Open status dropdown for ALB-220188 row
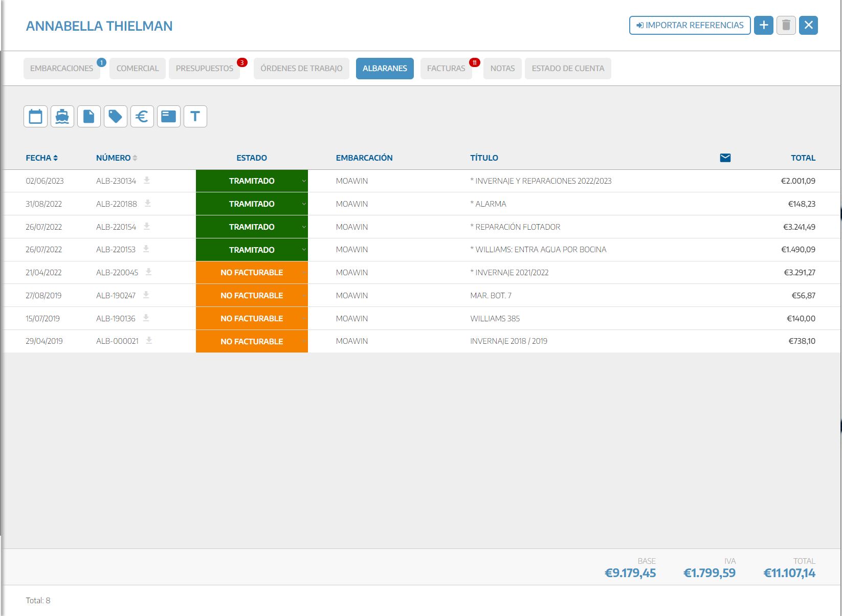The image size is (842, 616). 303,204
